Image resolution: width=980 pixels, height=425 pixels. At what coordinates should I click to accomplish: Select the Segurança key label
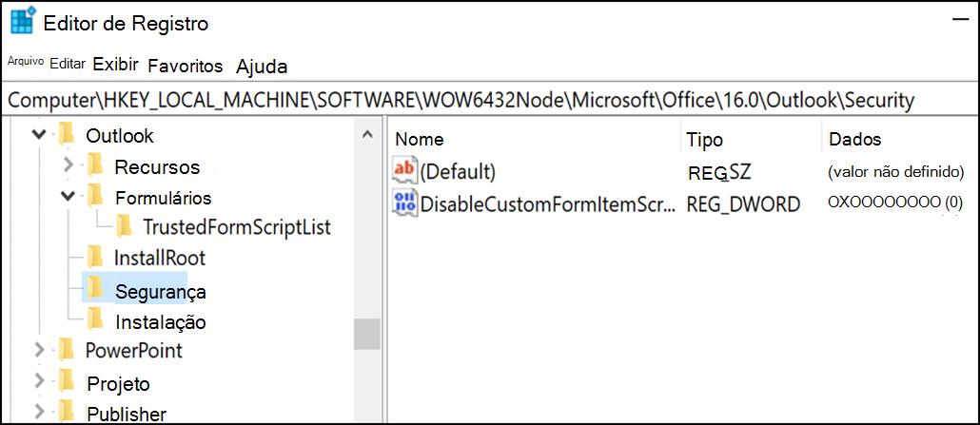[161, 291]
